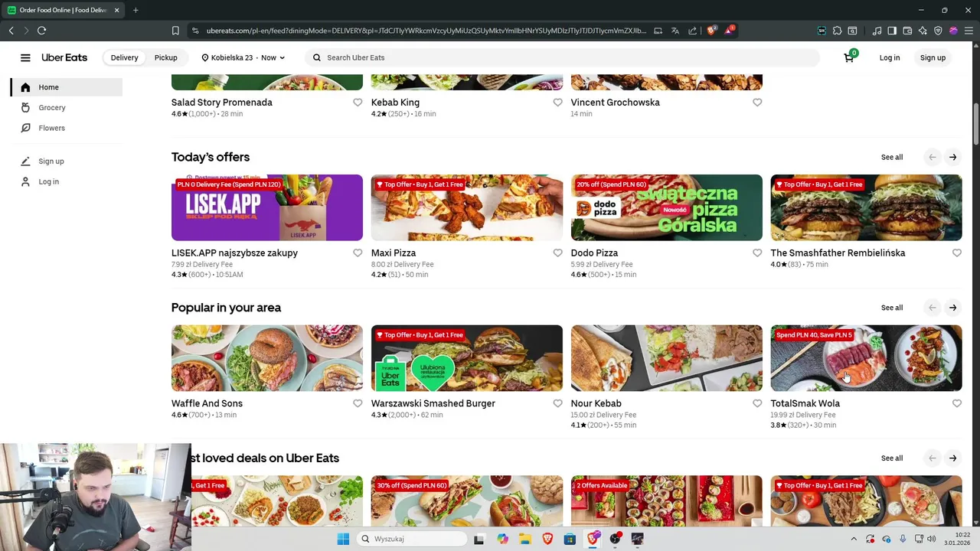Click the Grocery sidebar icon
The height and width of the screenshot is (551, 980).
click(25, 108)
